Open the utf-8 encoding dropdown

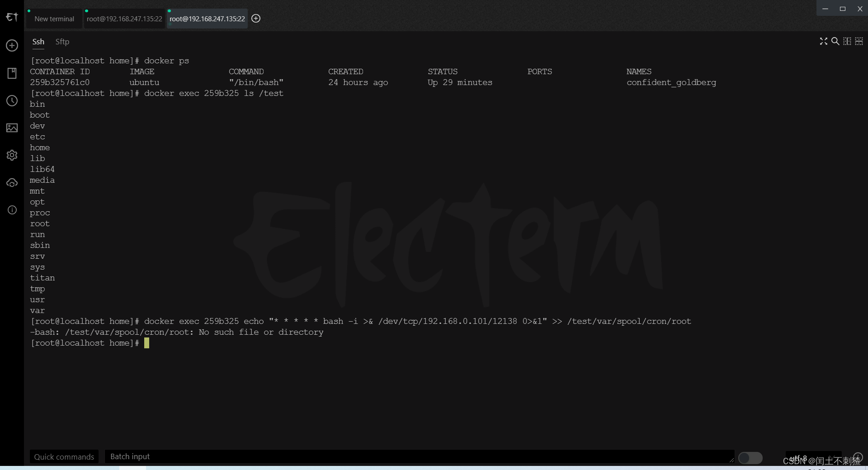click(814, 457)
